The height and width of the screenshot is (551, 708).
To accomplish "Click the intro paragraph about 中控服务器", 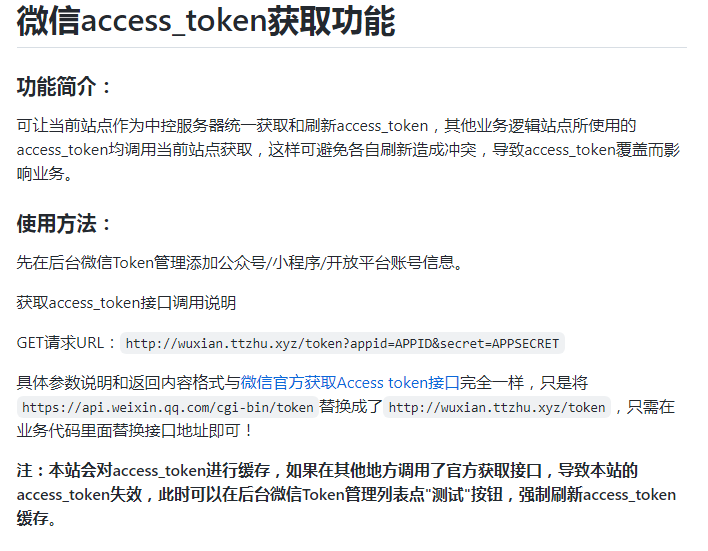I will (x=348, y=149).
